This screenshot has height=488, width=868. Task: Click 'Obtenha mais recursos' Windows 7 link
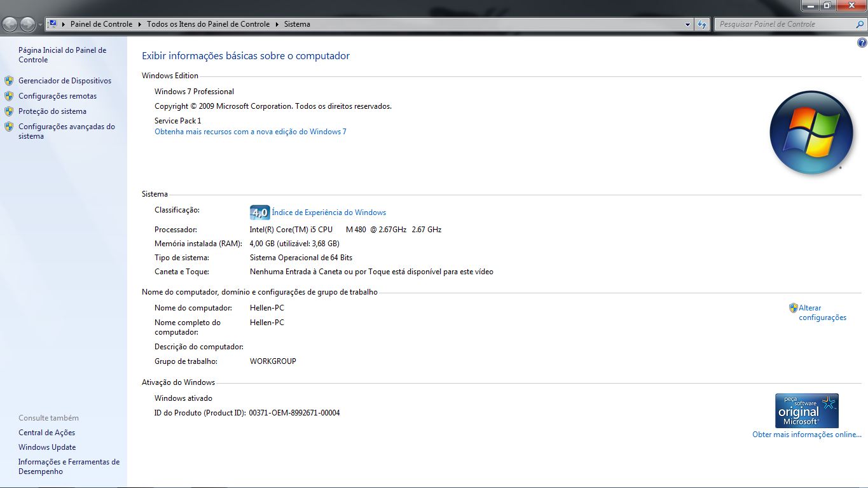(250, 132)
